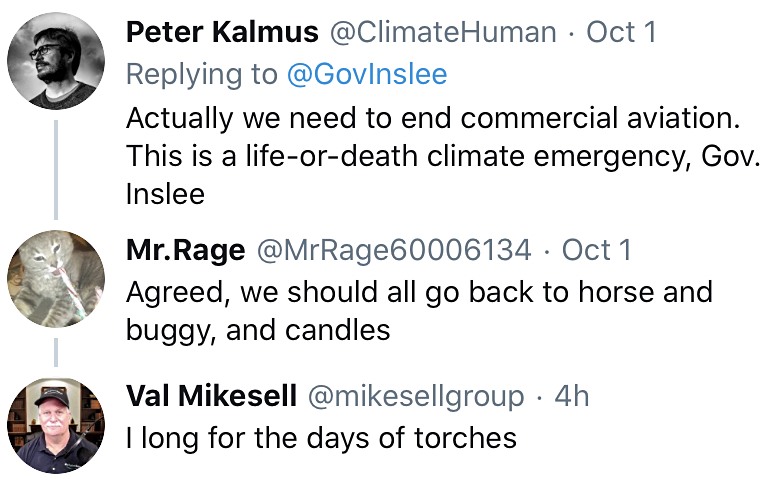Click the word 'Inslee' ending Peter Kalmus's tweet

[165, 193]
